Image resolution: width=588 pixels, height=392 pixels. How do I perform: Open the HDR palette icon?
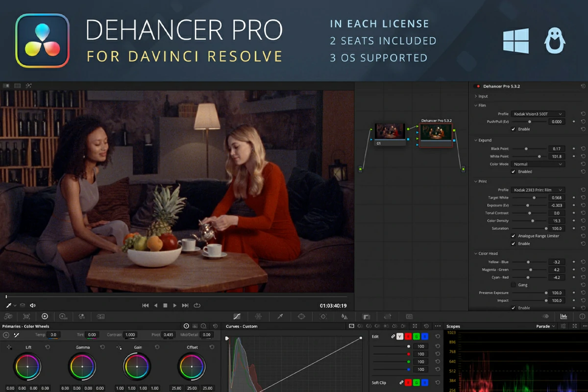coord(63,317)
